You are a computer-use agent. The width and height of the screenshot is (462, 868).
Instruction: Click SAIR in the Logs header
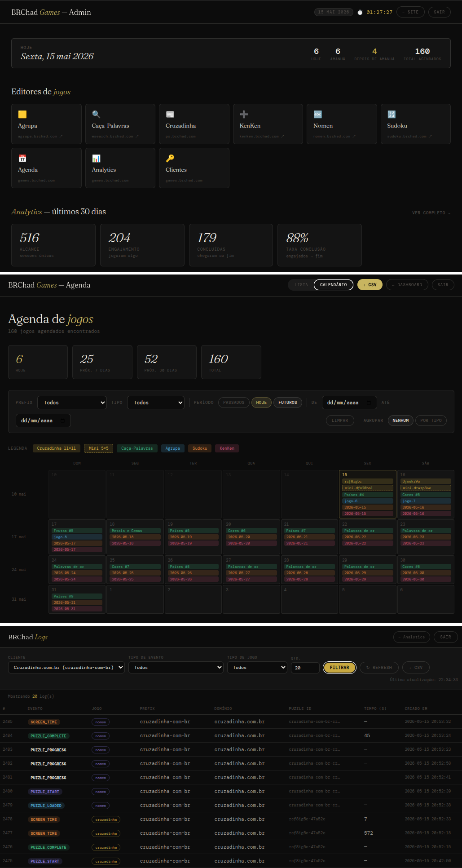pos(446,637)
